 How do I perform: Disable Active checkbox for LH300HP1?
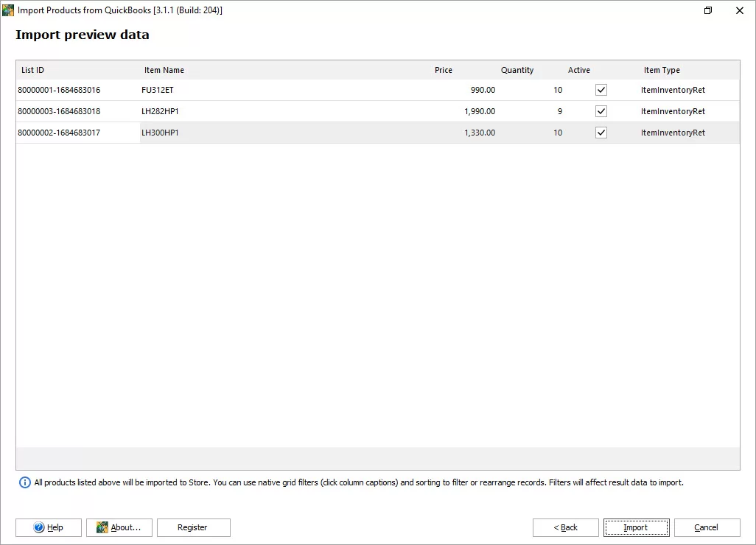click(601, 133)
